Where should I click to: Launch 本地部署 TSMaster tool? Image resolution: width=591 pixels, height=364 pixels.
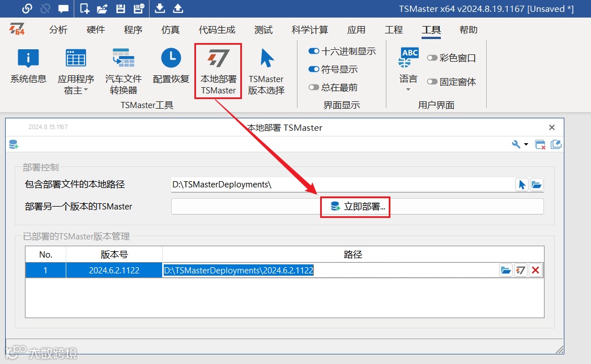pyautogui.click(x=218, y=71)
